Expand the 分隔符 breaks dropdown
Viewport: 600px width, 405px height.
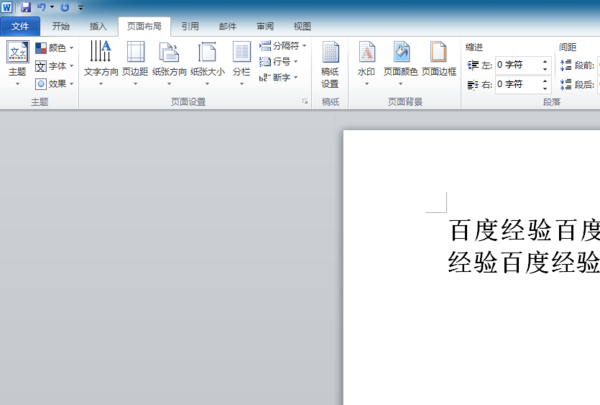pos(283,46)
